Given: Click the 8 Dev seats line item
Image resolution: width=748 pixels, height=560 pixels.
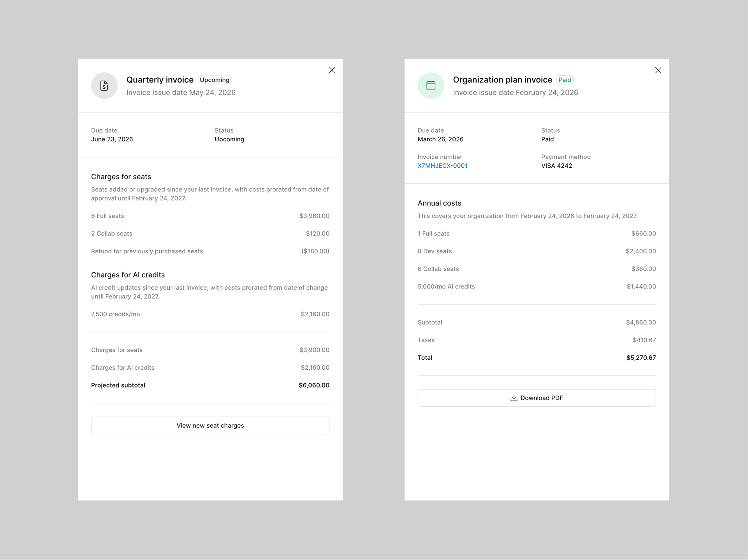Looking at the screenshot, I should pyautogui.click(x=435, y=251).
